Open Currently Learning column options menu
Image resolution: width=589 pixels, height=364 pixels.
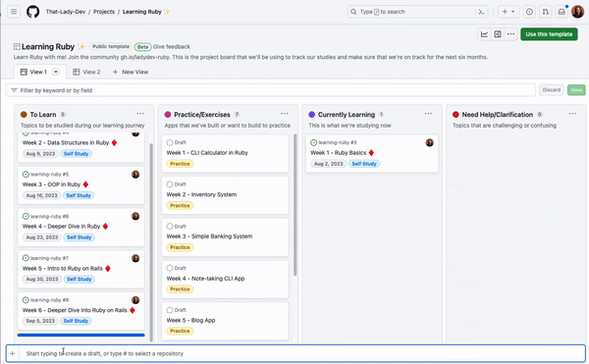[x=428, y=114]
